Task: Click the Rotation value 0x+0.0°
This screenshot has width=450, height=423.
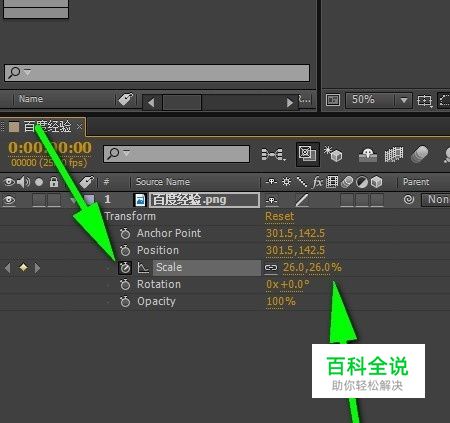Action: pyautogui.click(x=287, y=285)
